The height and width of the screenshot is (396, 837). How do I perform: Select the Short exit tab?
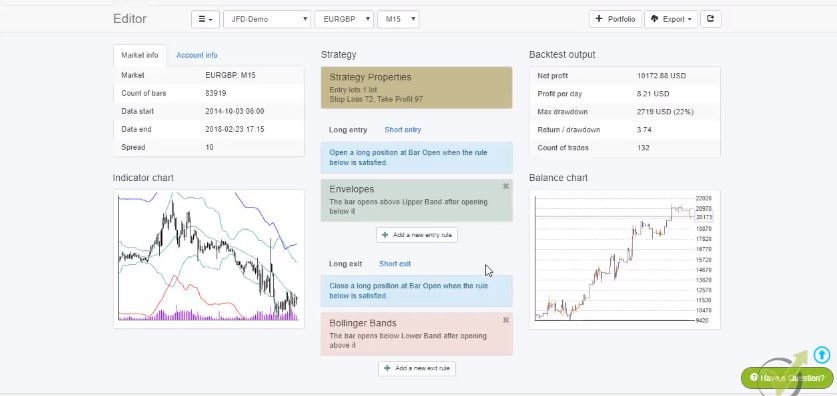(395, 264)
